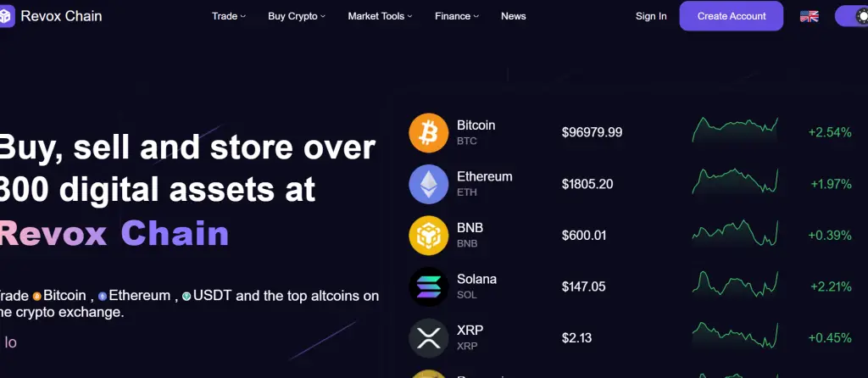Click the Revox Chain logo icon
This screenshot has height=378, width=868.
[x=6, y=16]
